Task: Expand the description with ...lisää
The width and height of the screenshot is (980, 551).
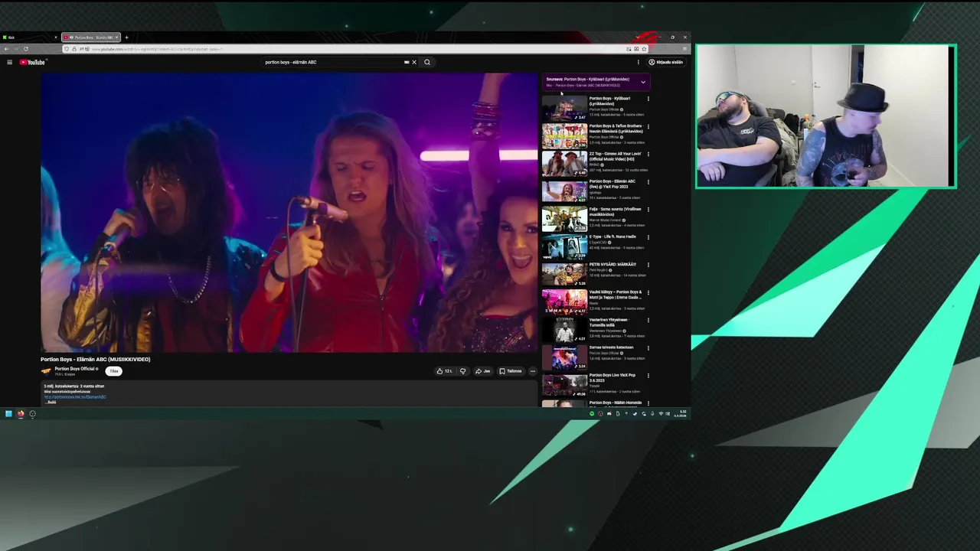Action: (x=51, y=402)
